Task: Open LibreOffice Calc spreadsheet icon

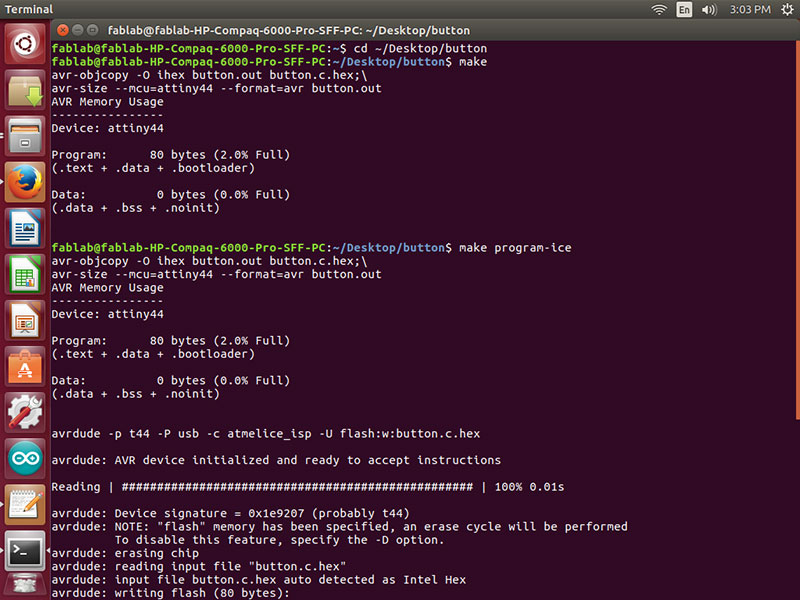Action: coord(24,274)
